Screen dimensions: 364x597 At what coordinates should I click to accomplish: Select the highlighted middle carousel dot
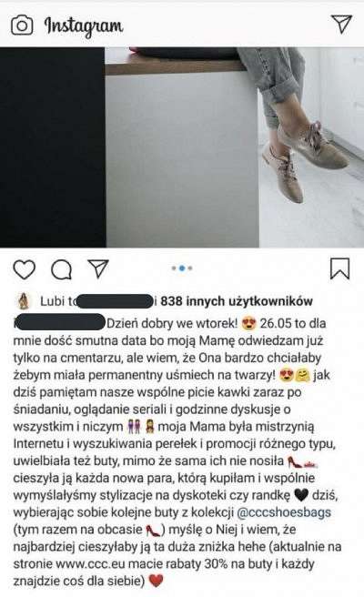pyautogui.click(x=182, y=268)
